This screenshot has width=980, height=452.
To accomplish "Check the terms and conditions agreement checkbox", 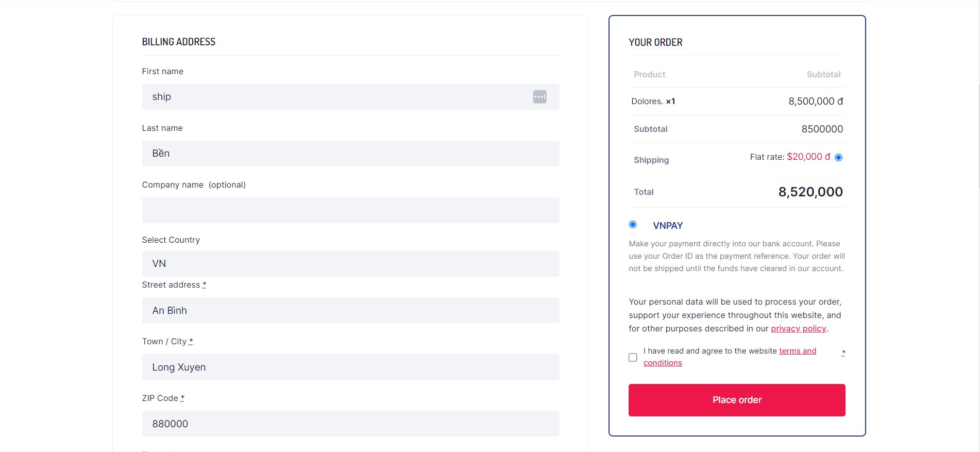I will click(x=633, y=357).
